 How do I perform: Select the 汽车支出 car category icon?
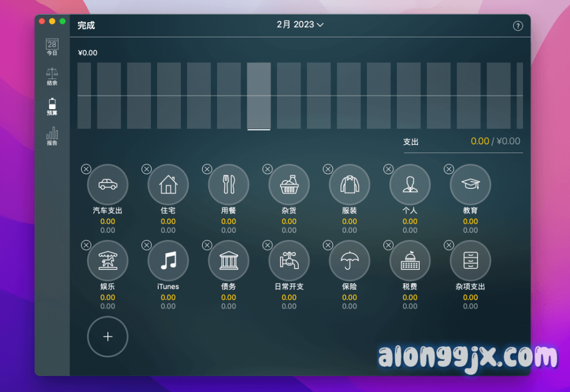pos(107,184)
